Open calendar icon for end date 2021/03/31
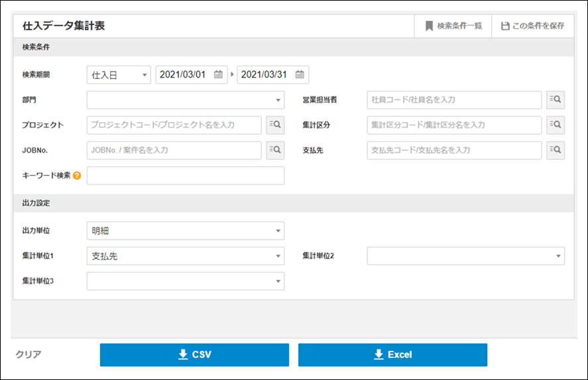Image resolution: width=588 pixels, height=380 pixels. (300, 74)
